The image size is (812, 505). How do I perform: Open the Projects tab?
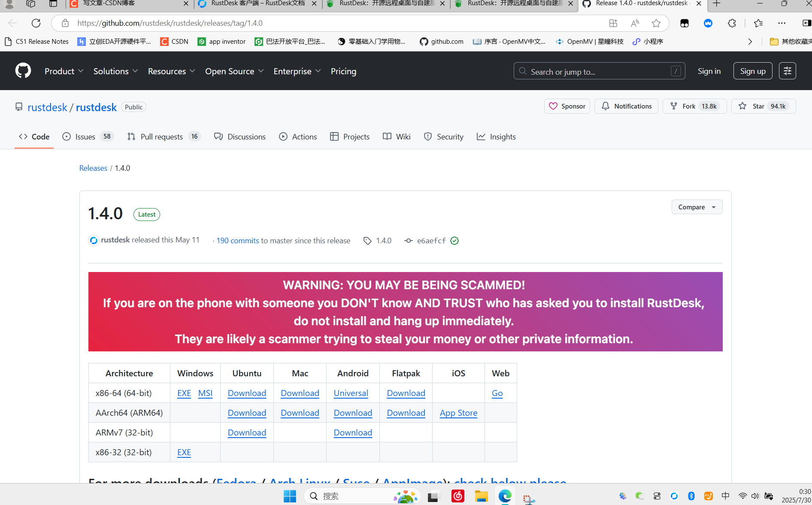(x=350, y=136)
